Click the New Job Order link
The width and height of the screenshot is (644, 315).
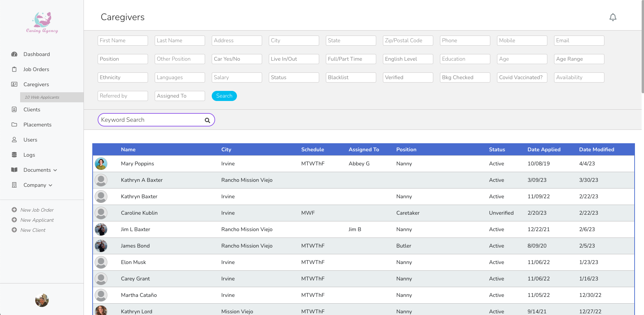point(37,210)
